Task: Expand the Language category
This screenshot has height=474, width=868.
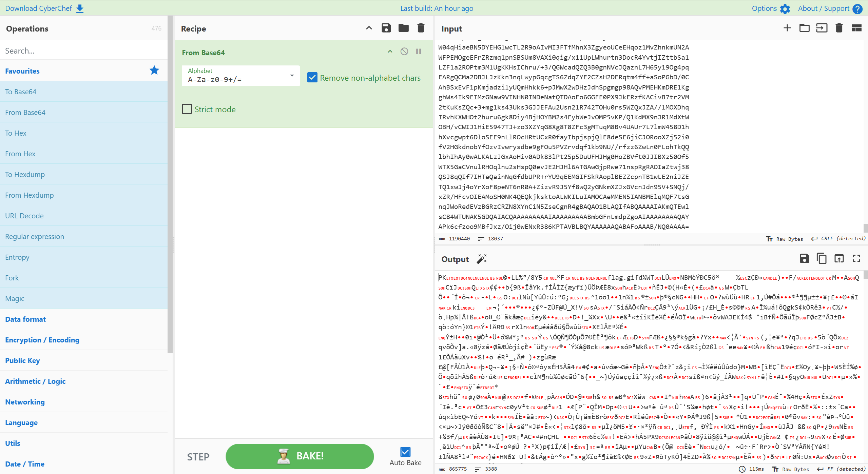Action: pos(84,422)
